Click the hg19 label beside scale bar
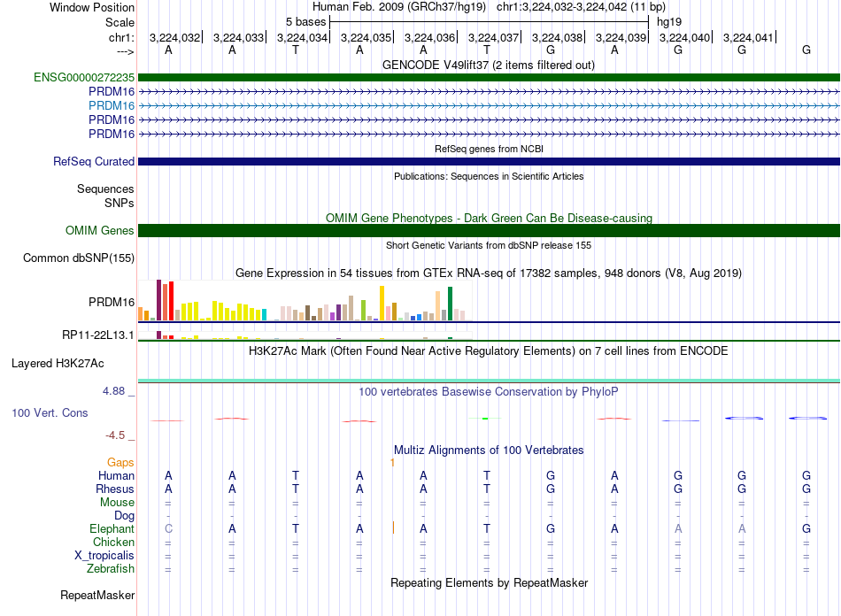This screenshot has width=841, height=616. coord(669,22)
